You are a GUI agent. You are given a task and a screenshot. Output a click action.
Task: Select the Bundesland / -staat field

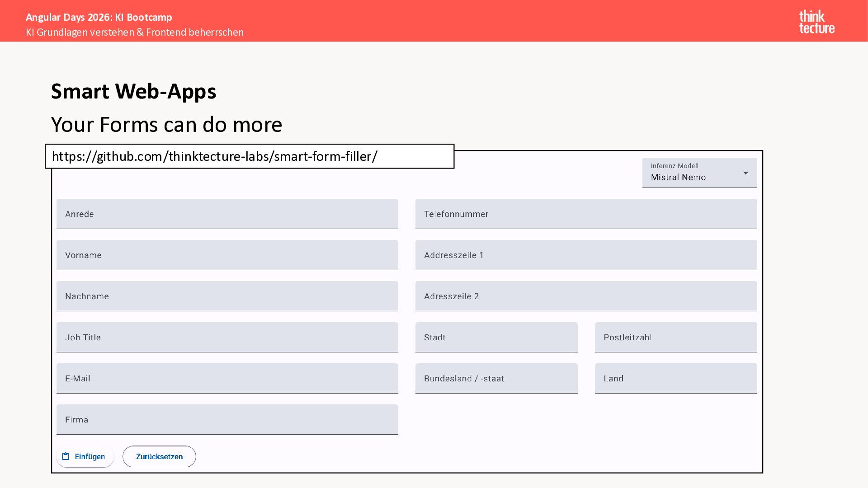click(x=496, y=378)
